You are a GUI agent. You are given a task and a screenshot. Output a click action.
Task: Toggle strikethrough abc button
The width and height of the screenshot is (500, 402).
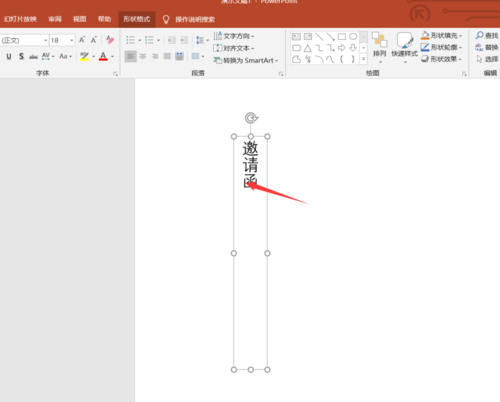33,57
